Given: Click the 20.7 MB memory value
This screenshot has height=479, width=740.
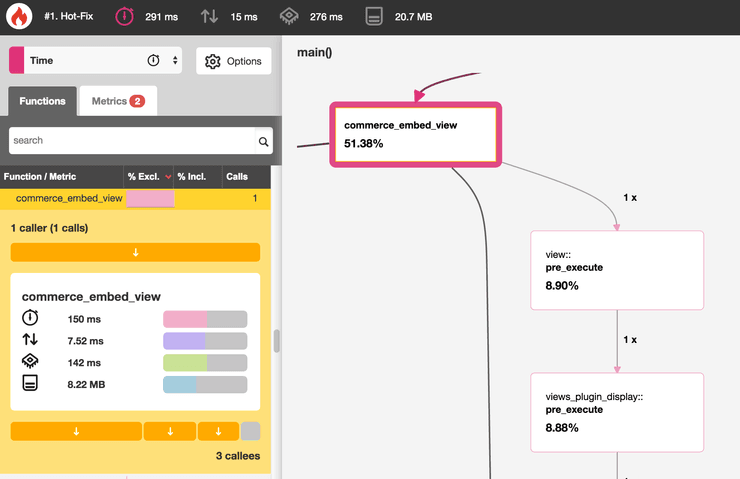Looking at the screenshot, I should coord(413,17).
